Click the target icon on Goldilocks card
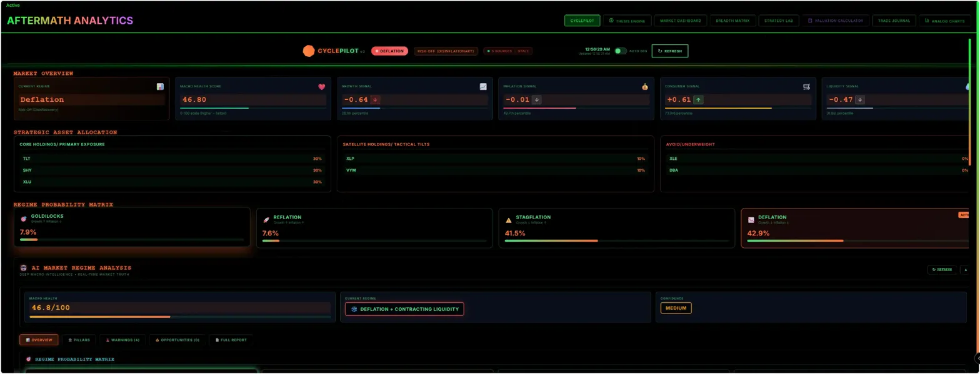 24,219
